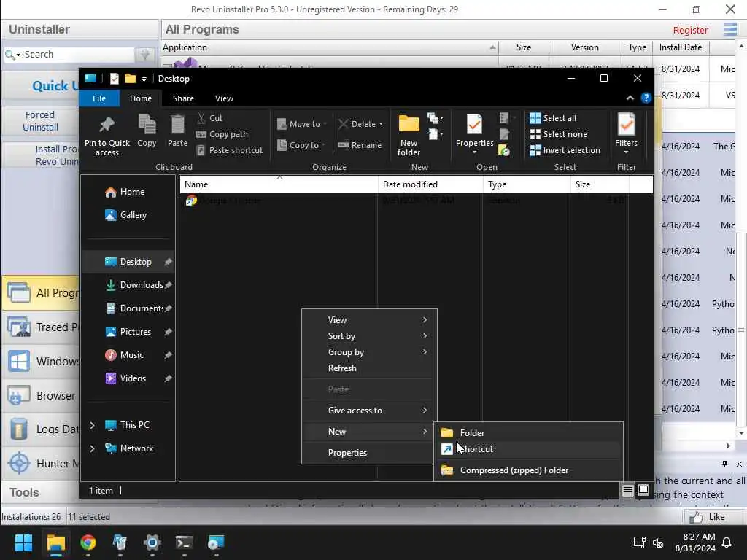
Task: Unpin Desktop from Quick access
Action: click(x=169, y=262)
